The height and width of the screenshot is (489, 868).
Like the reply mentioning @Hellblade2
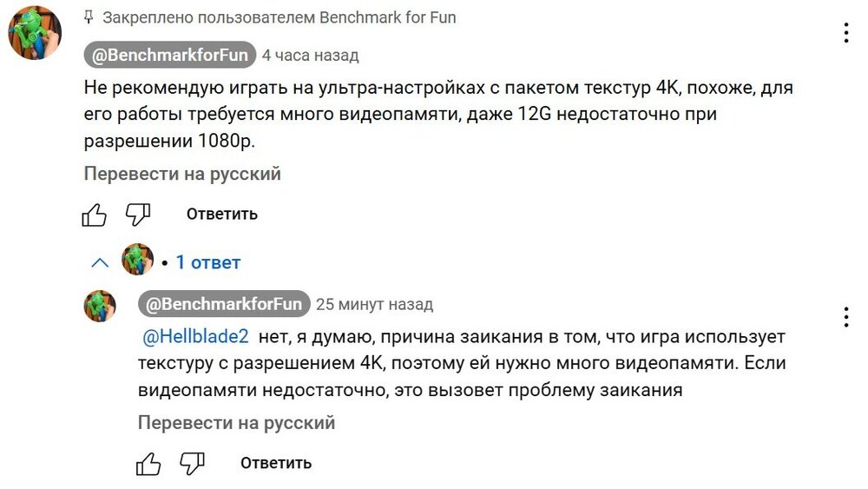(x=148, y=464)
